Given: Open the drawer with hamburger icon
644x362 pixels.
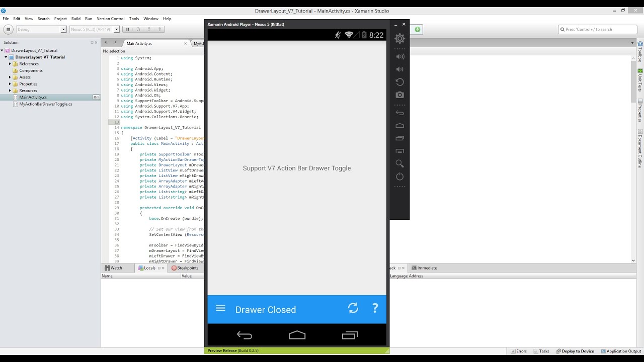Looking at the screenshot, I should pyautogui.click(x=220, y=309).
